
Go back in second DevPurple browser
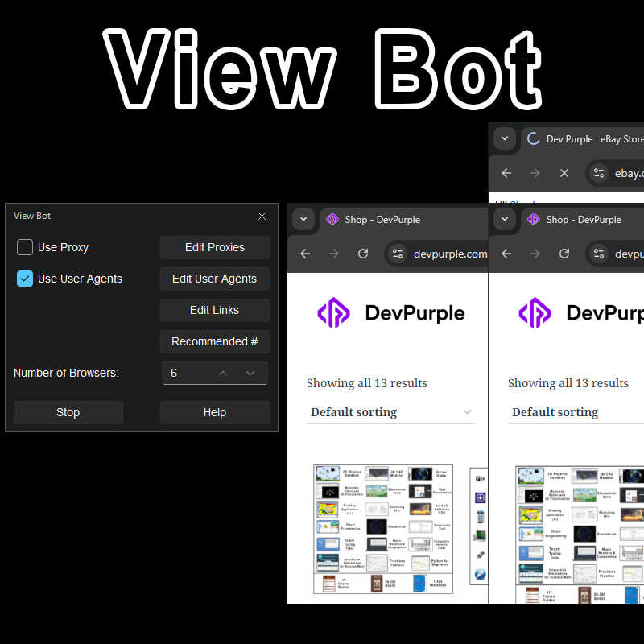pyautogui.click(x=506, y=254)
